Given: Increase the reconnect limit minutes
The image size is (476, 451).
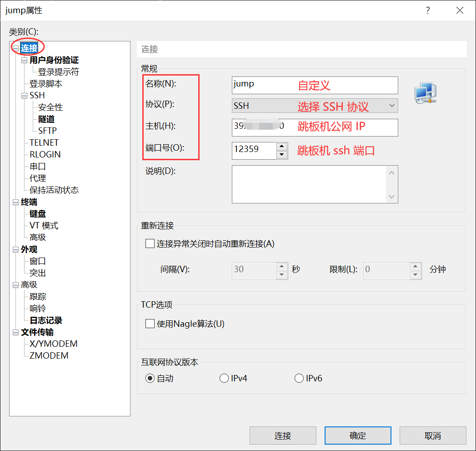Looking at the screenshot, I should click(x=415, y=267).
